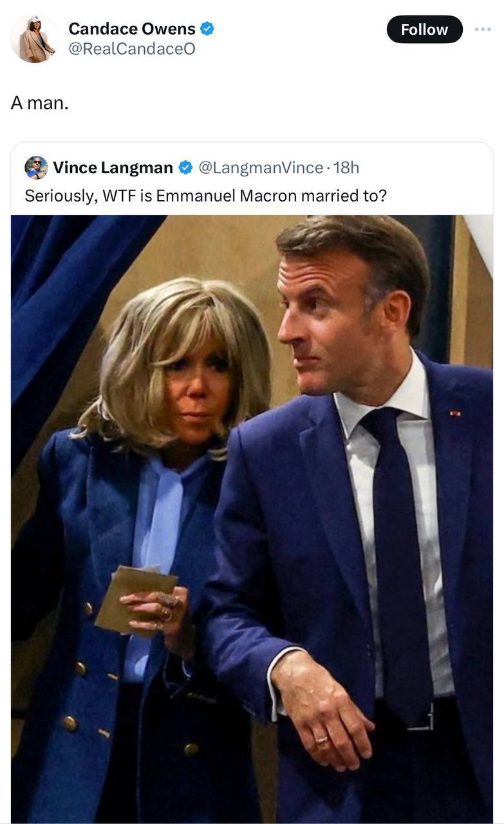Click the red lapel pin on suit
The height and width of the screenshot is (824, 504).
tap(455, 413)
